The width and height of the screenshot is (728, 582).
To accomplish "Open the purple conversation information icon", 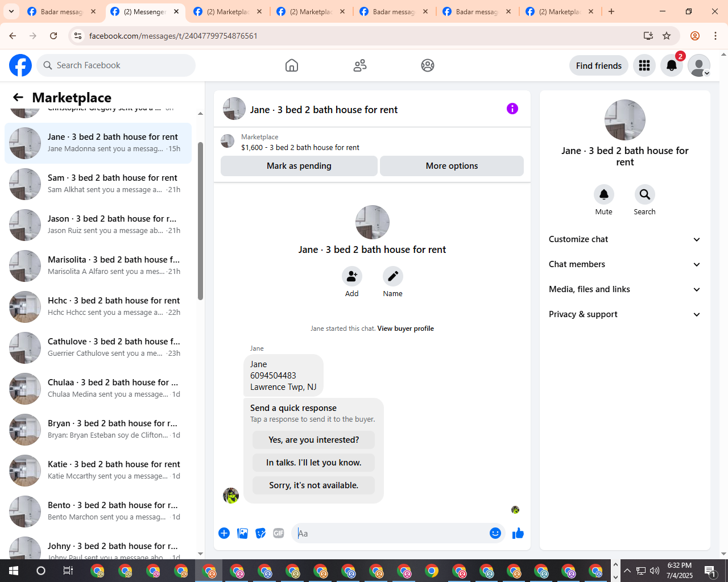I will coord(512,109).
